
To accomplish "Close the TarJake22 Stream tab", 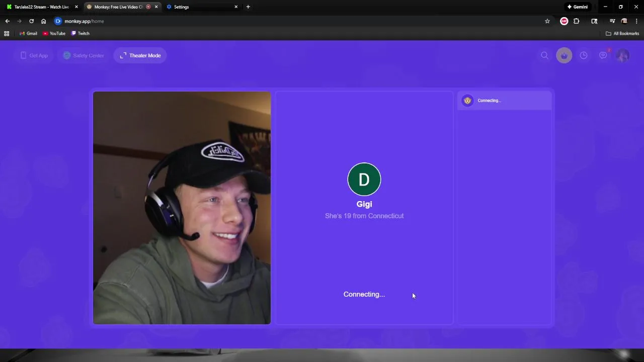I will tap(76, 7).
